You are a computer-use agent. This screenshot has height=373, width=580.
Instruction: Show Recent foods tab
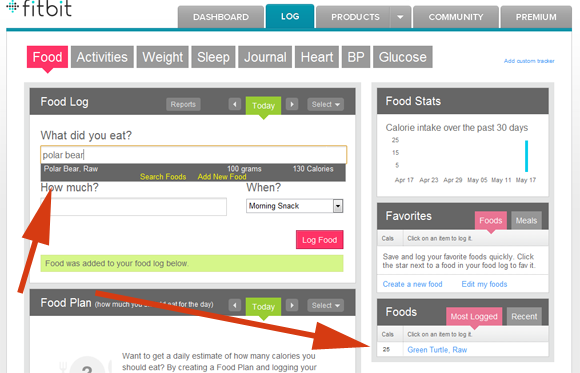[x=524, y=316]
